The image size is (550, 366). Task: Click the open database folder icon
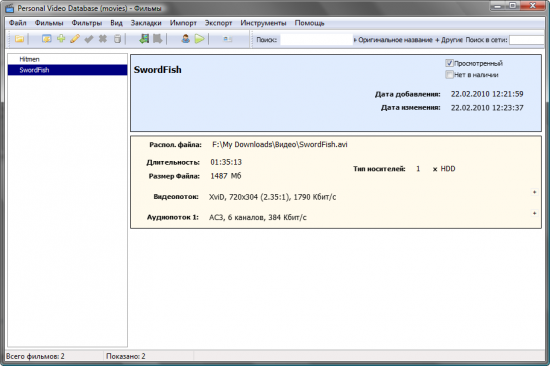click(19, 39)
